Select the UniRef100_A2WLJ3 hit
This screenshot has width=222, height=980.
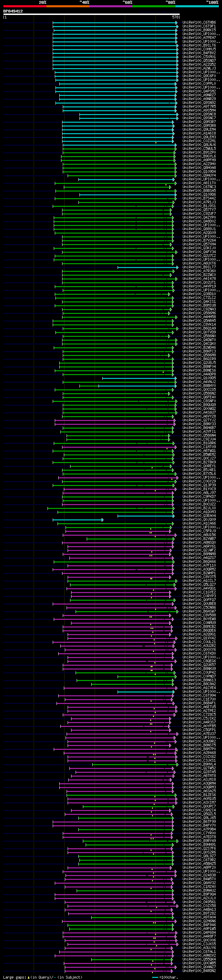tap(199, 68)
